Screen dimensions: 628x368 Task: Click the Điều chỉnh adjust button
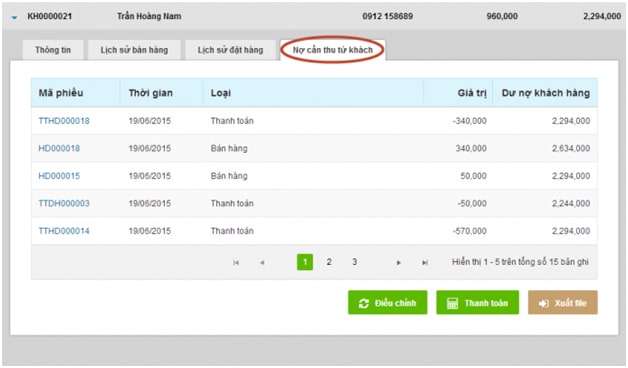(x=387, y=302)
